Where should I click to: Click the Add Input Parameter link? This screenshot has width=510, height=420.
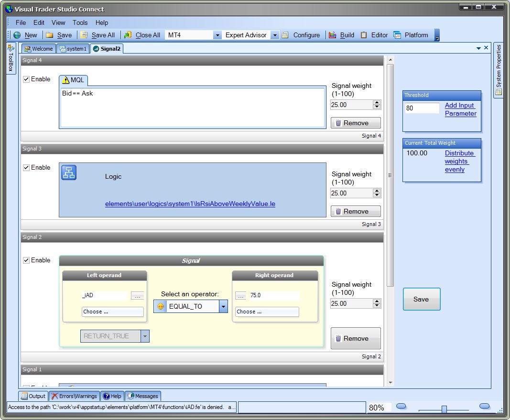[x=460, y=109]
